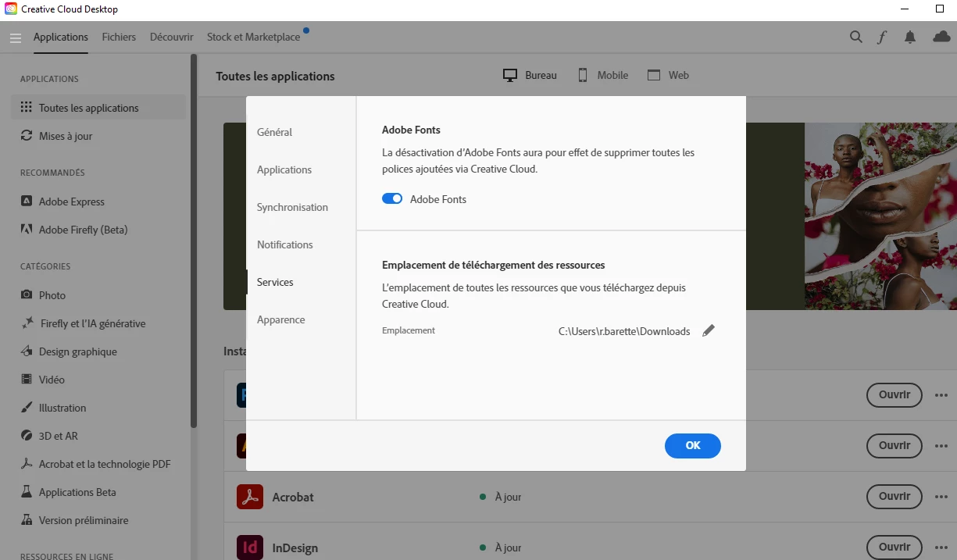Click the Vidéo film icon
Image resolution: width=957 pixels, height=560 pixels.
pos(27,380)
